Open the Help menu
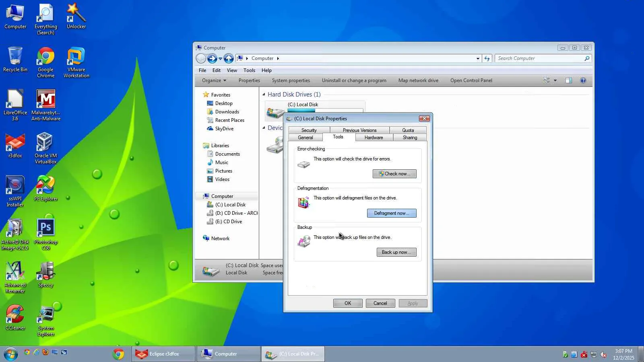 tap(266, 70)
